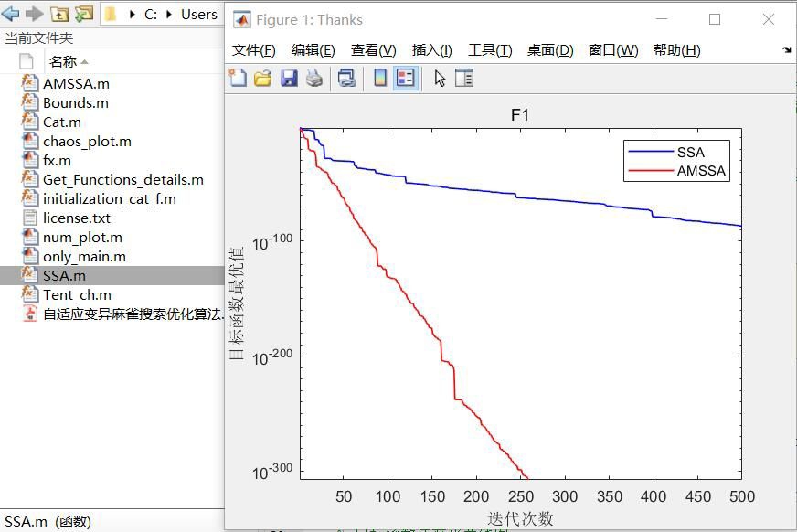Select the C: path segment
This screenshot has height=532, width=797.
tap(151, 15)
